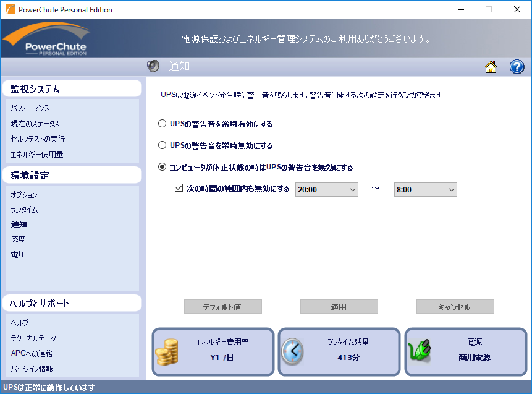Select 通知 in the sidebar

[x=19, y=224]
